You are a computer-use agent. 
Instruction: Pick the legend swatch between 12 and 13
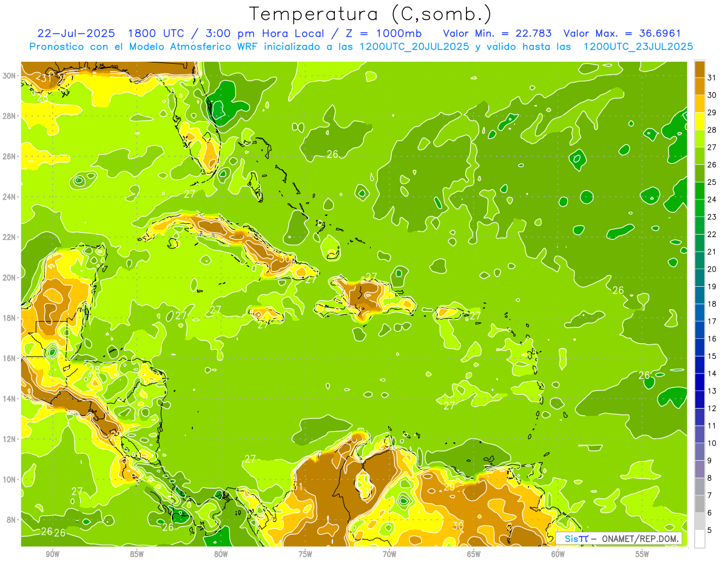[x=699, y=400]
